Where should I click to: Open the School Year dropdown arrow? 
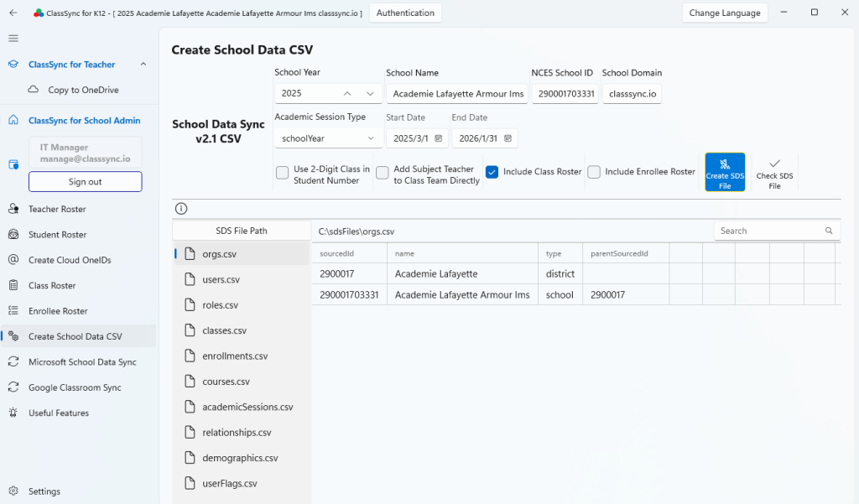[x=370, y=94]
